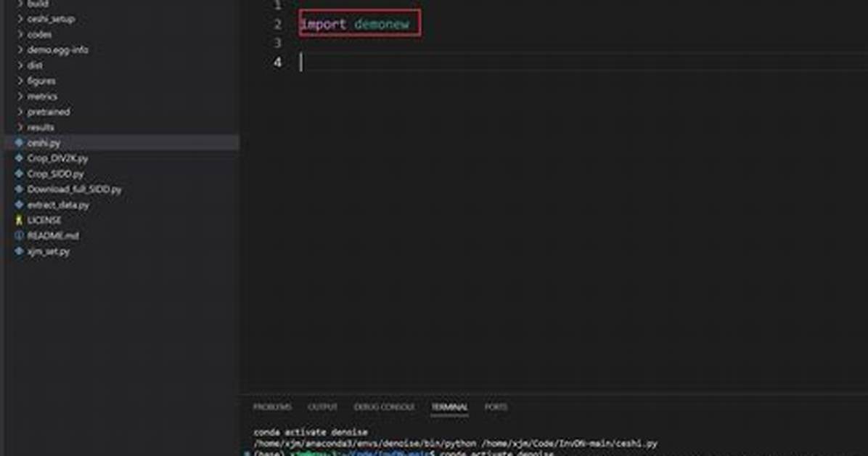Click line number 4 in the gutter
Screen dimensions: 868x456
(277, 62)
